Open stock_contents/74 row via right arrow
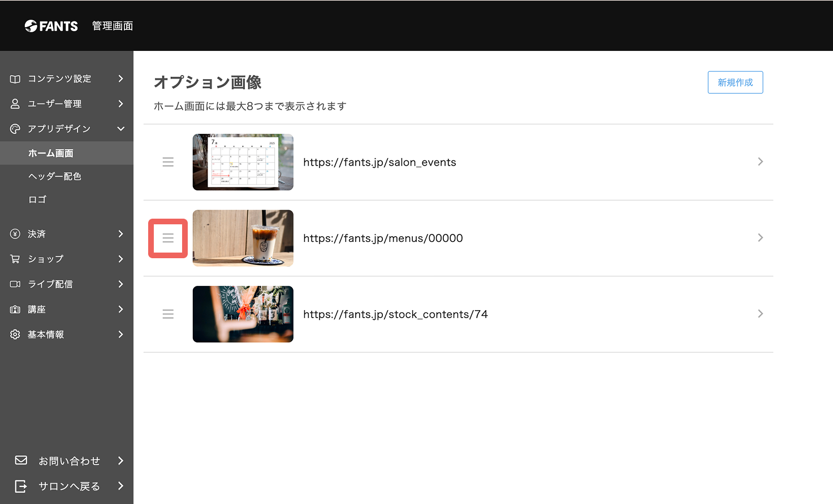 tap(761, 314)
